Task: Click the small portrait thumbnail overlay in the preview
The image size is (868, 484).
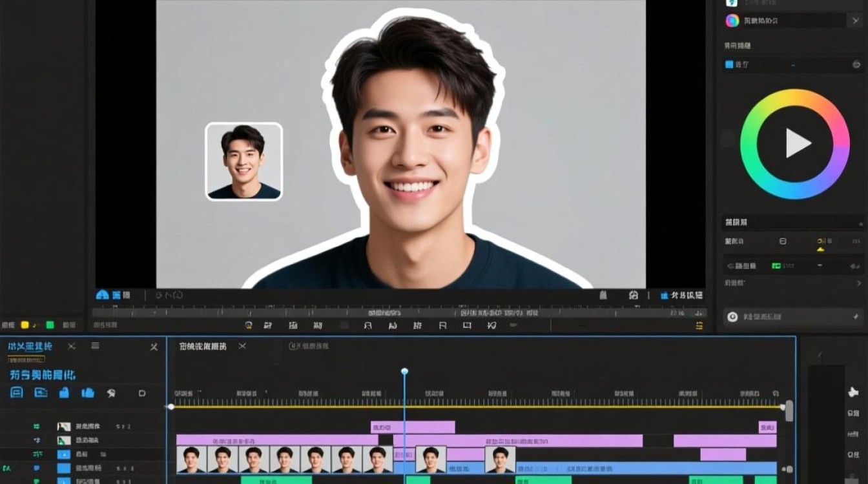Action: (x=244, y=161)
